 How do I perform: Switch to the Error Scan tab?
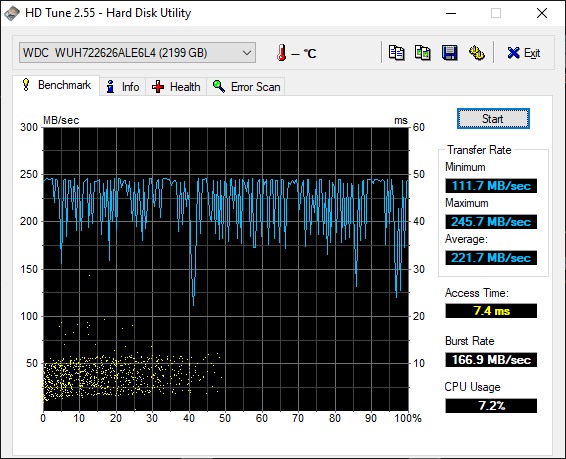point(246,87)
